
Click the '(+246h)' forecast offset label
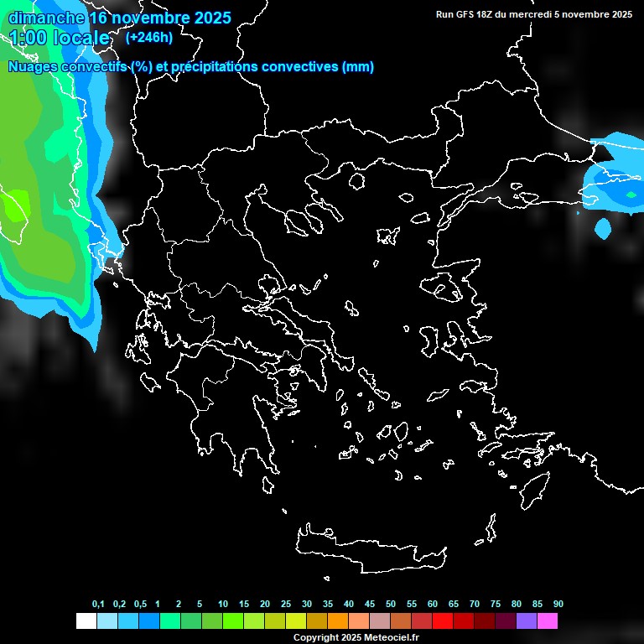coord(148,38)
